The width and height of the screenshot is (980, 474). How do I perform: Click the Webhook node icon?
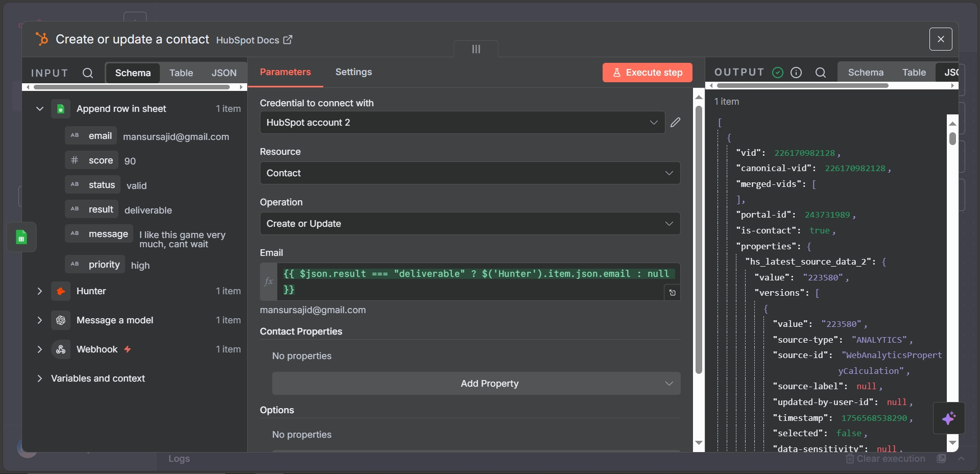pyautogui.click(x=61, y=349)
